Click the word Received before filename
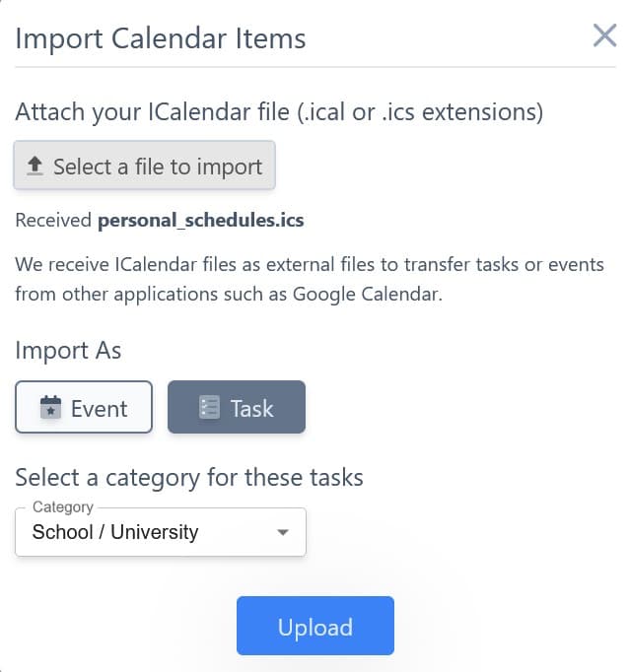The height and width of the screenshot is (672, 629). (x=53, y=221)
